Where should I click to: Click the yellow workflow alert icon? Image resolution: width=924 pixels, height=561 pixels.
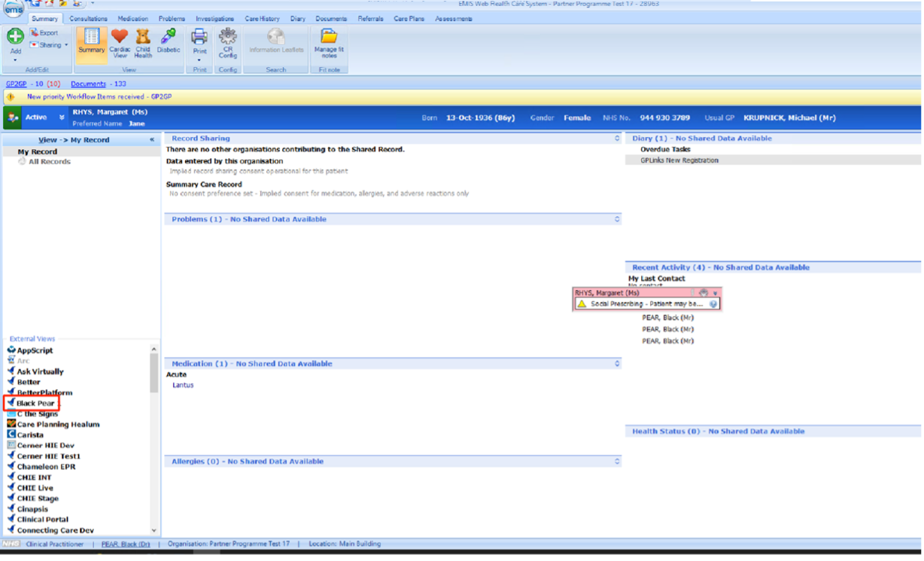(11, 97)
